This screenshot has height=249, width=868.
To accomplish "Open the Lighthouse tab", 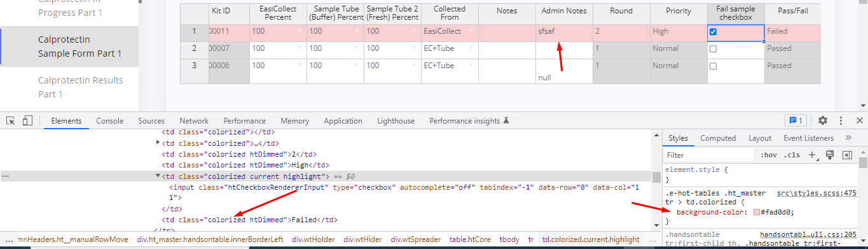I will coord(396,120).
